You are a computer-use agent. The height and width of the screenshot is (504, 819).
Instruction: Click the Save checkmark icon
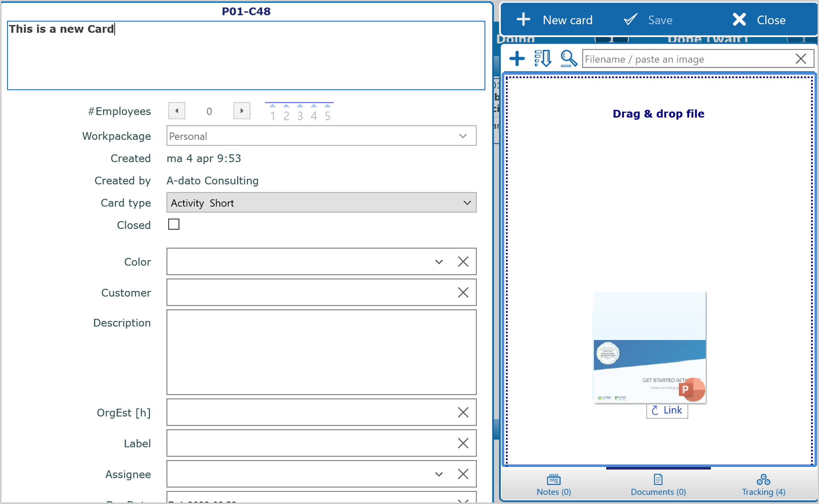tap(631, 19)
